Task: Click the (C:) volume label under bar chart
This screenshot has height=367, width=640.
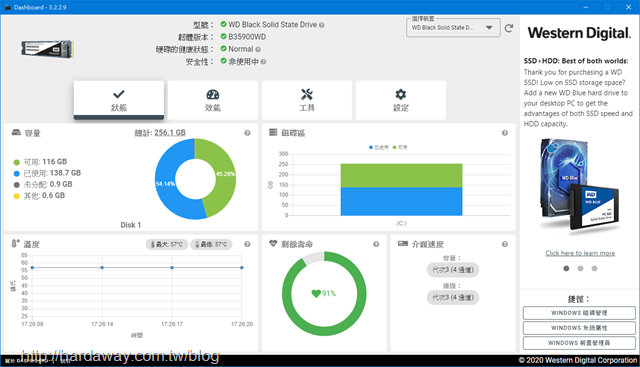Action: [x=401, y=223]
